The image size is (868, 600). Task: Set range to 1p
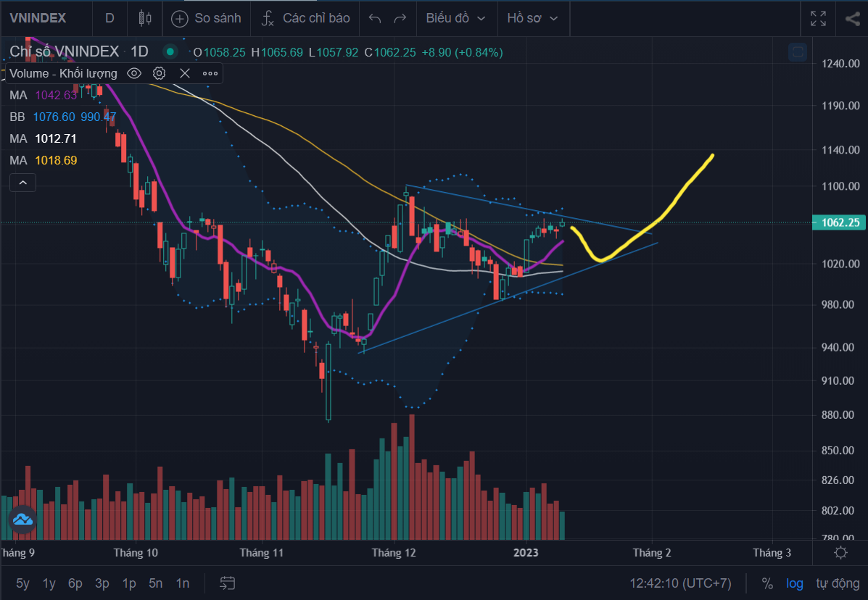point(129,583)
